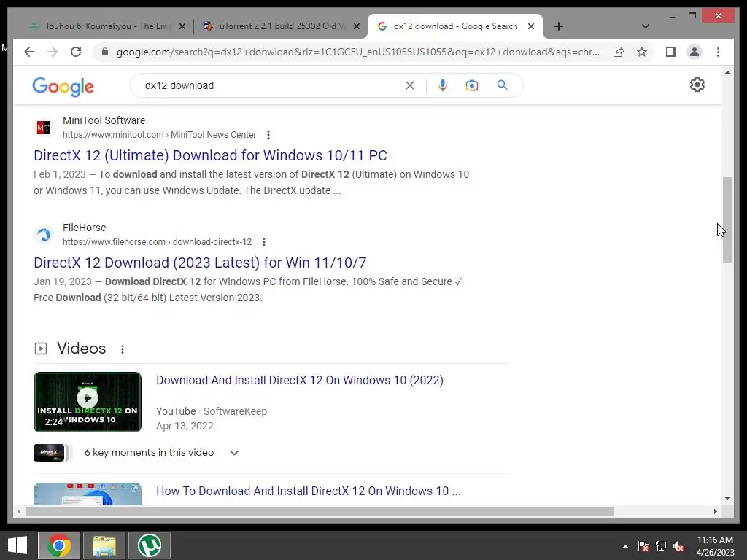Submit search with the magnifier icon

(502, 85)
